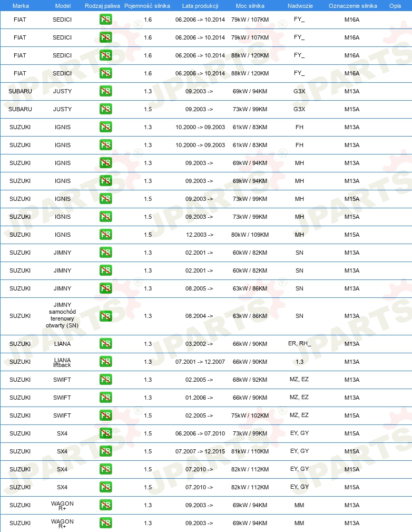
Task: Click the PB fuel icon in SX4 81kW / 110KM row
Action: point(106,451)
